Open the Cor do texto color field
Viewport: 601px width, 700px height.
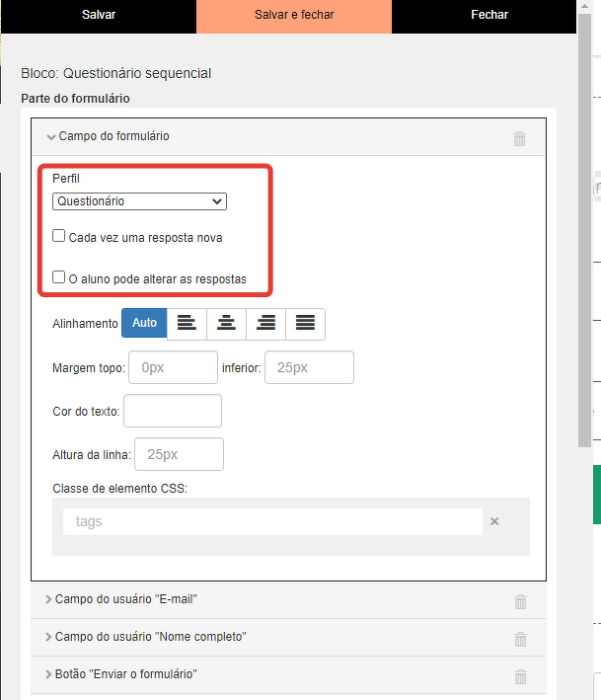click(x=172, y=411)
